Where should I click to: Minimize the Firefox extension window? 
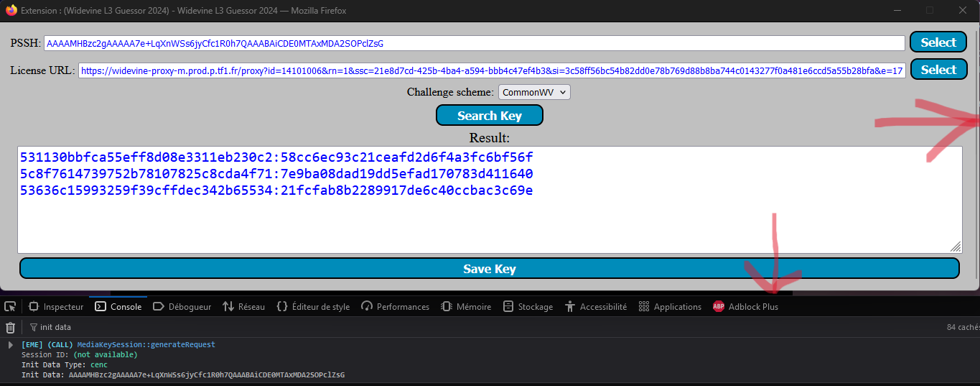coord(897,10)
